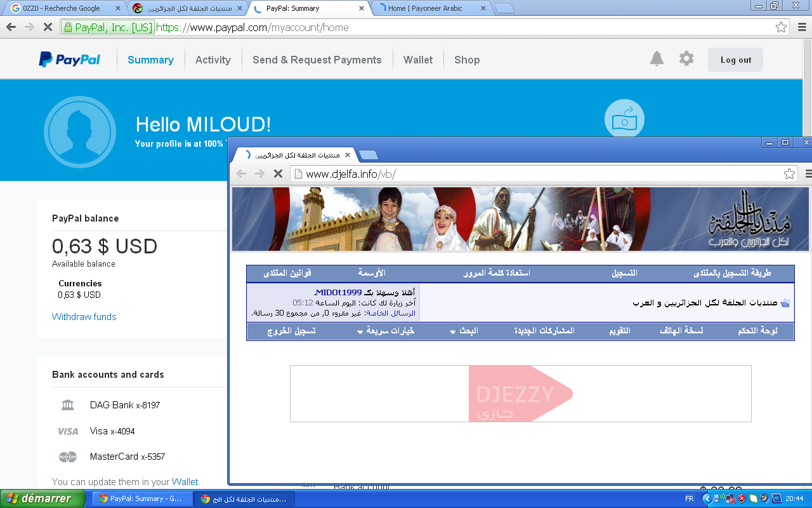Open the démarrer Start button
The width and height of the screenshot is (812, 508).
tap(43, 498)
